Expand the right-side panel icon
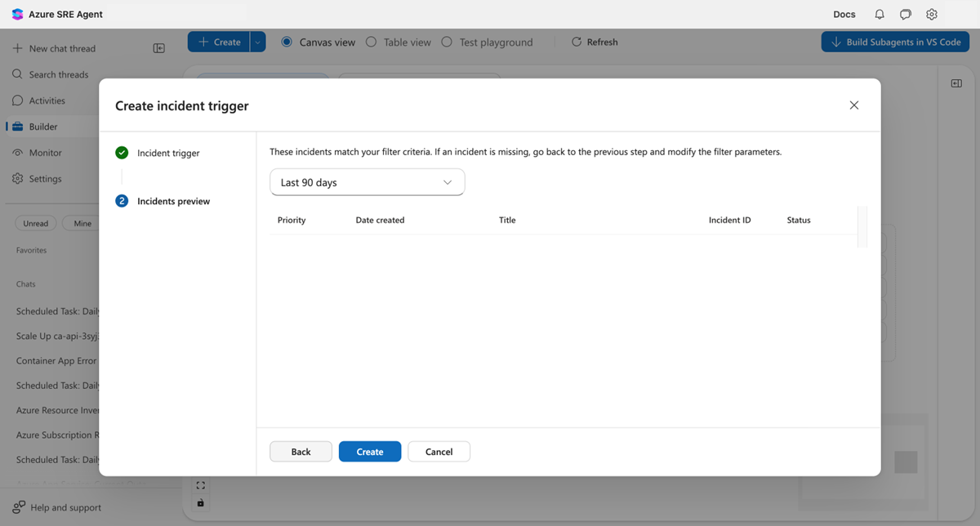Image resolution: width=980 pixels, height=526 pixels. [955, 82]
